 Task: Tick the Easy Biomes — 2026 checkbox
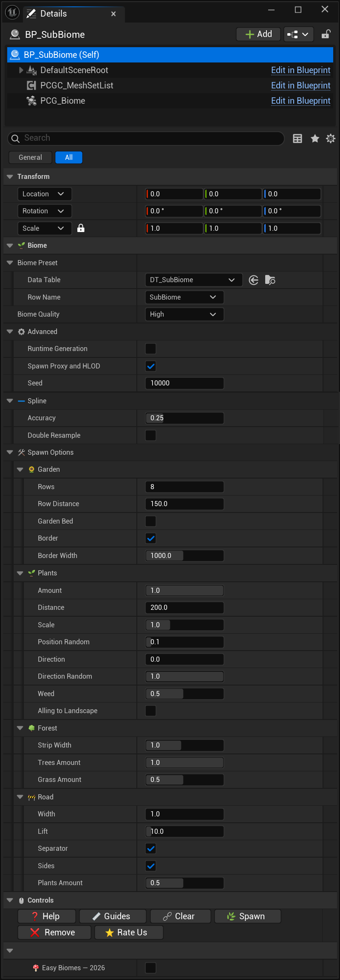coord(150,968)
